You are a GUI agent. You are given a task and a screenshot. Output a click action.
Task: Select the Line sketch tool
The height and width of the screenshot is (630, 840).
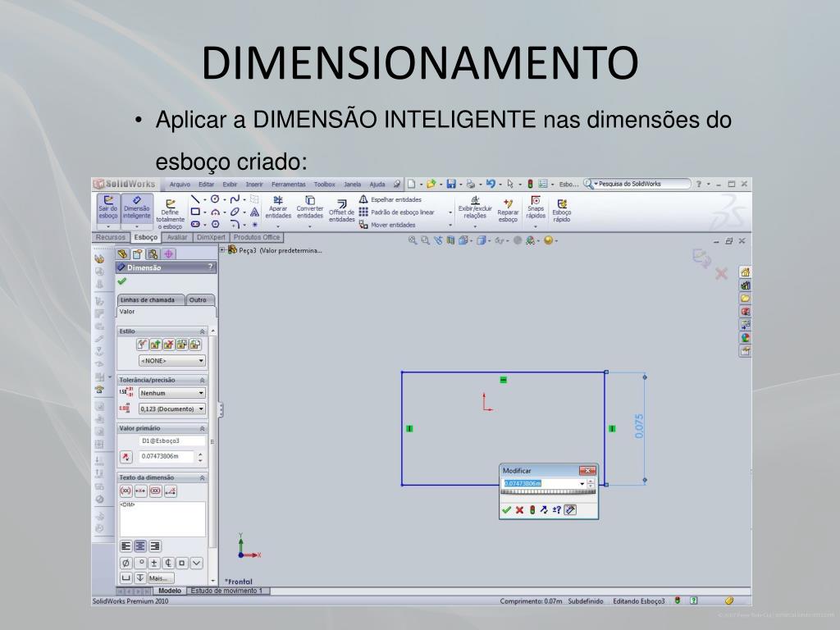[195, 199]
